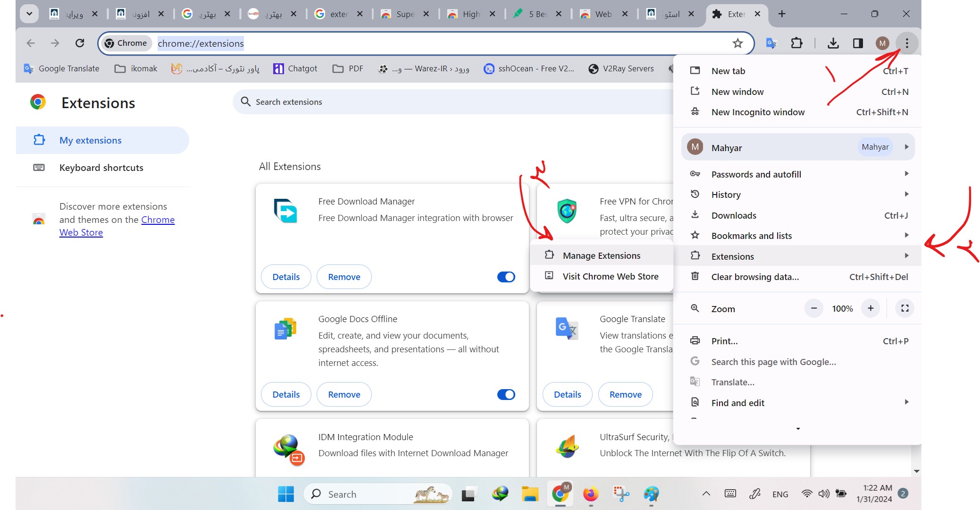Open the Downloads tray icon in toolbar
Image resolution: width=980 pixels, height=510 pixels.
click(833, 43)
